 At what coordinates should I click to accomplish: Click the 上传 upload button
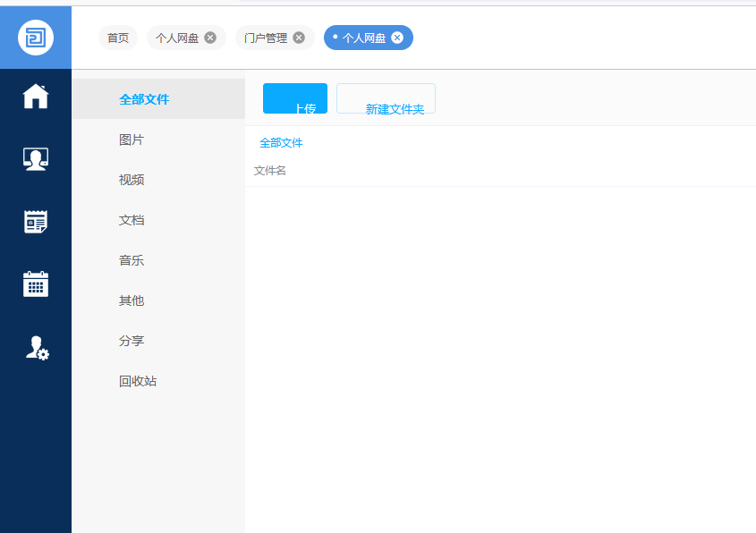295,98
